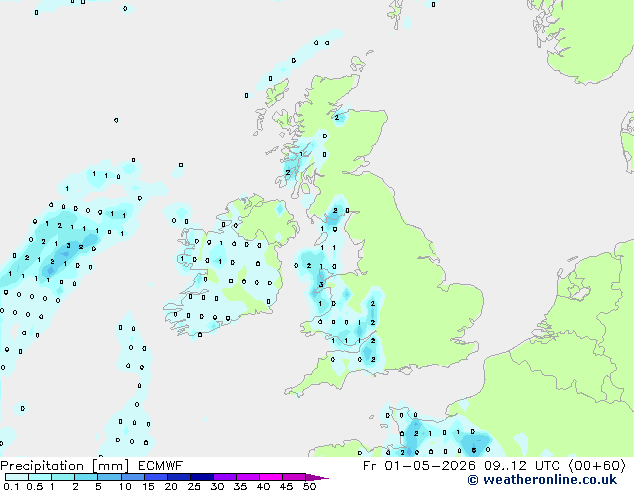This screenshot has width=634, height=490.
Task: Pick the purple swatch between 30 and 35
Action: (x=225, y=477)
